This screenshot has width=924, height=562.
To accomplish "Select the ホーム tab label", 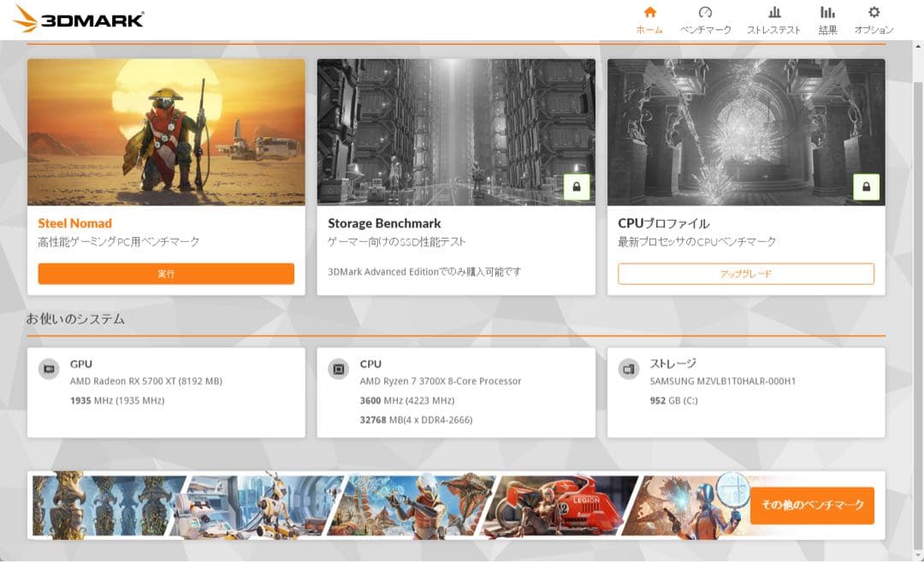I will point(649,30).
